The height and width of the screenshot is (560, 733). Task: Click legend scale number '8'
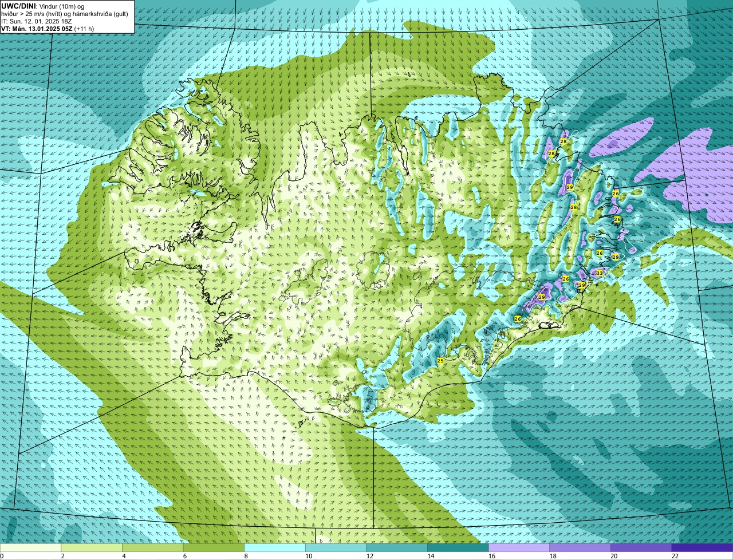coord(246,556)
